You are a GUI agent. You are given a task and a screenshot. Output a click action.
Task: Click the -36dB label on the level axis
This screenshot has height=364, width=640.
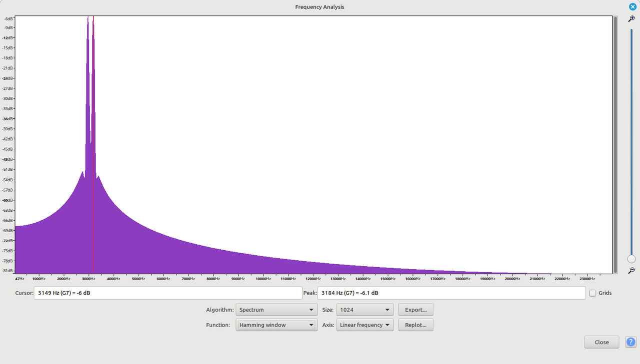pos(8,119)
